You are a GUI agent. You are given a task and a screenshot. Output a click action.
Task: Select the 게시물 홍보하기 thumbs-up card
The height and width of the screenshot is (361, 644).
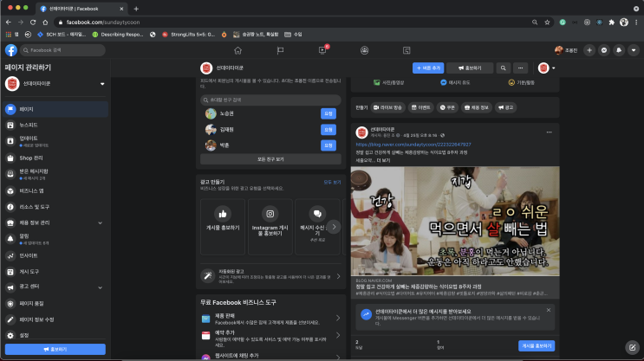223,227
